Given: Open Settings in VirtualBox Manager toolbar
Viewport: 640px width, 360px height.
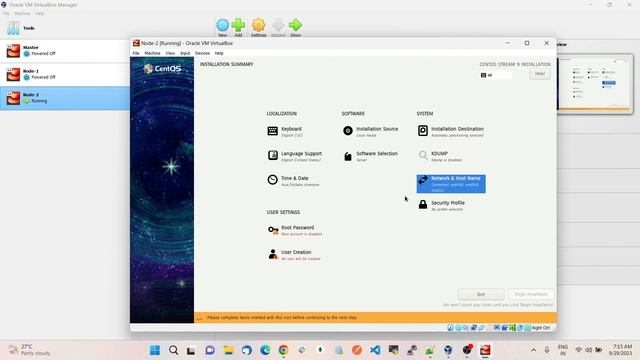Looking at the screenshot, I should click(x=258, y=28).
